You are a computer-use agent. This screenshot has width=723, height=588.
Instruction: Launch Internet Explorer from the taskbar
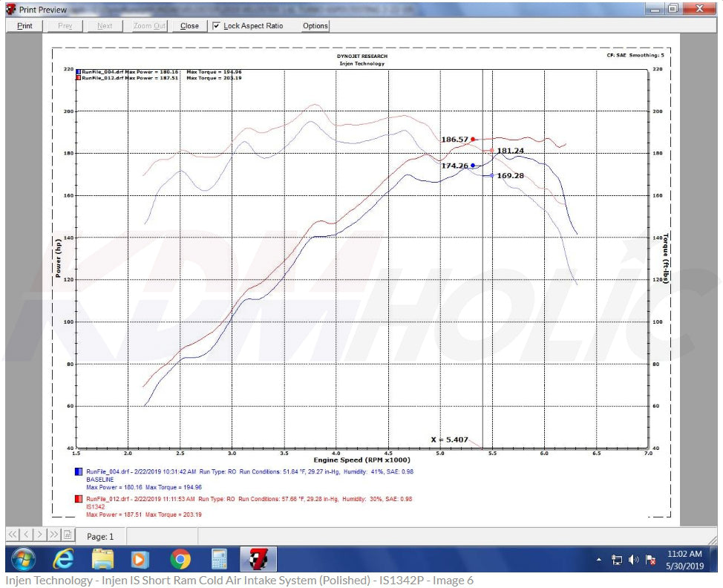63,558
